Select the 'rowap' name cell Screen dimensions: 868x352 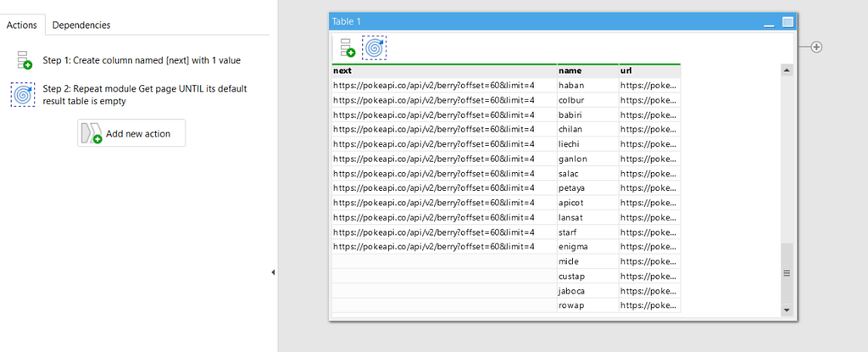coord(588,305)
